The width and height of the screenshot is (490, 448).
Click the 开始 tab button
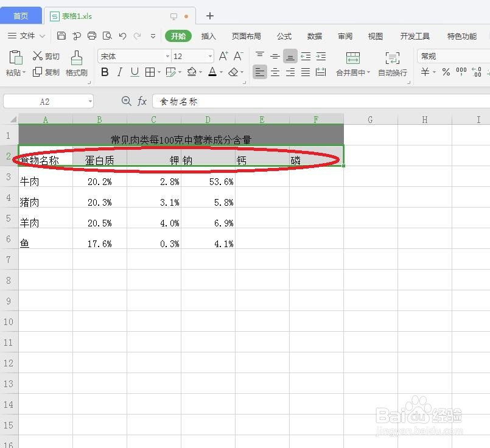(x=178, y=36)
